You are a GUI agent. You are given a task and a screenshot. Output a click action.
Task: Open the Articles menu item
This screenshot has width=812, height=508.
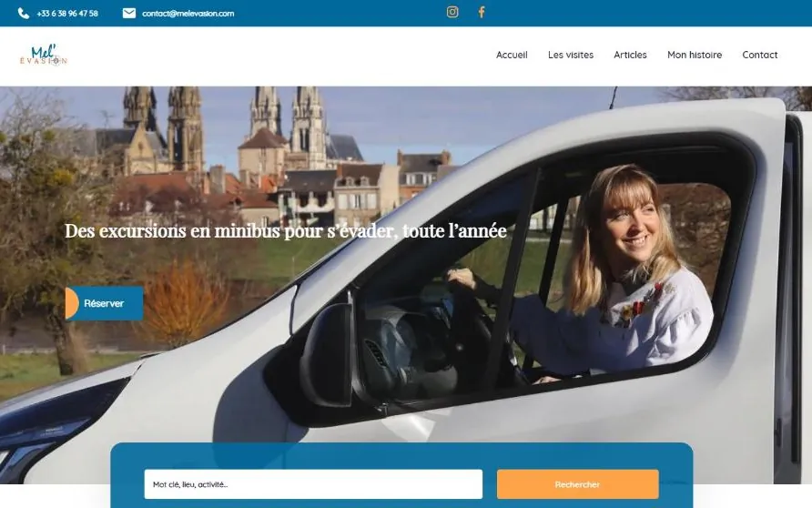coord(630,55)
